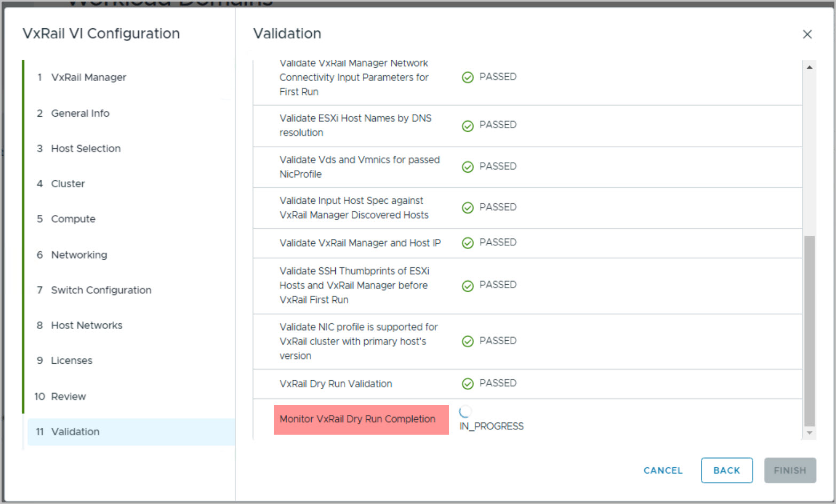Click the validation list scrollbar thumb
The image size is (836, 504).
pyautogui.click(x=809, y=331)
